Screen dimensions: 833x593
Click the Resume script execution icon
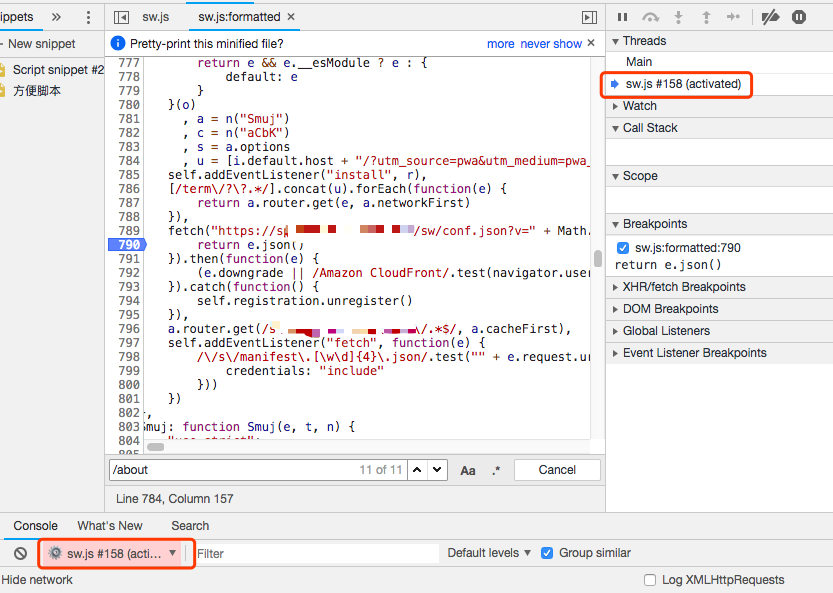click(622, 17)
